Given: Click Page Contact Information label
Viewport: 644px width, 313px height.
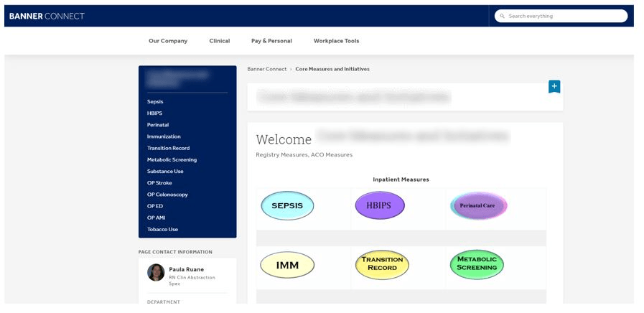Looking at the screenshot, I should (175, 252).
